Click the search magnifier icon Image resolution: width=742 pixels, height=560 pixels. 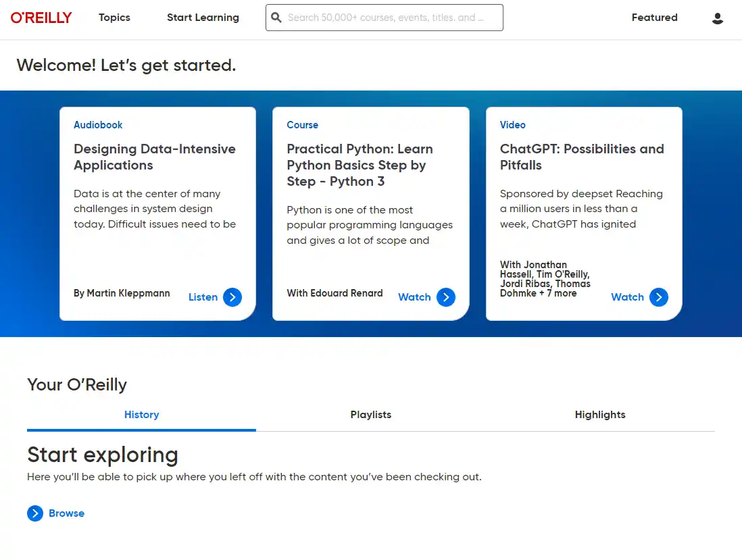[x=276, y=18]
